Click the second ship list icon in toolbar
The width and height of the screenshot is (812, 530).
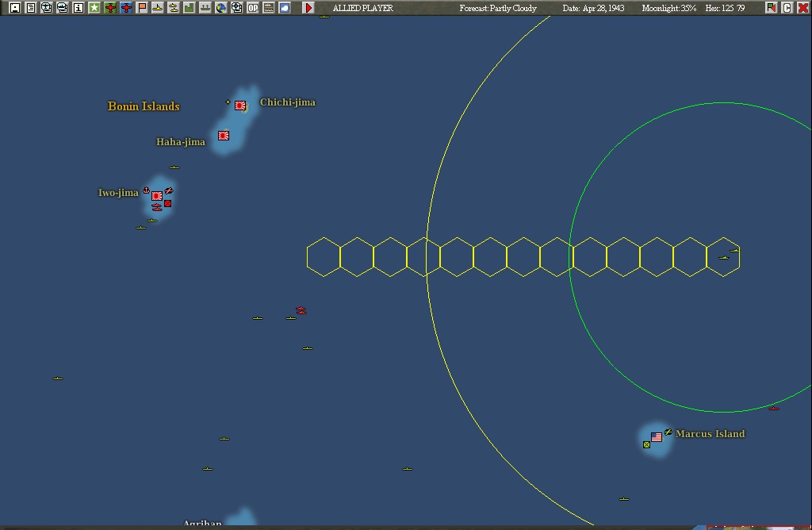[x=62, y=8]
